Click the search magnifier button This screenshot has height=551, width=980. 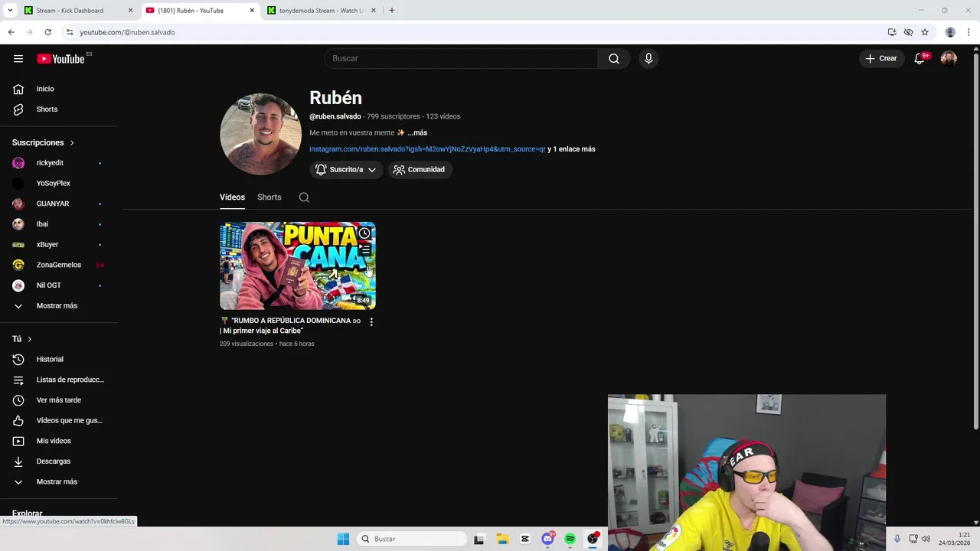tap(614, 59)
